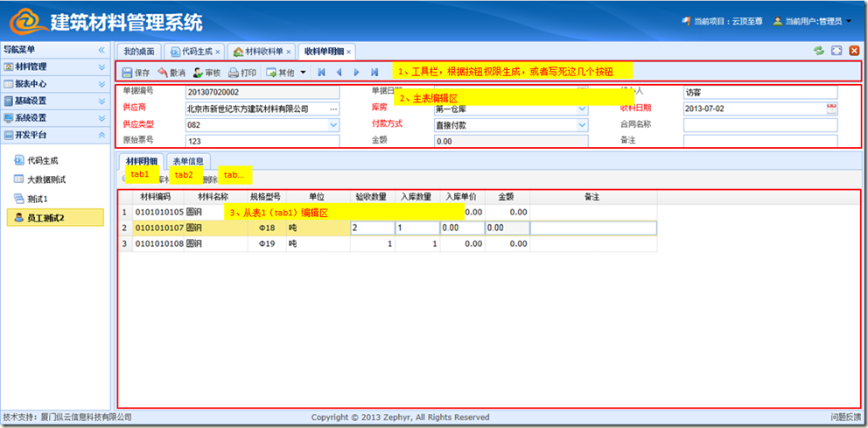
Task: Switch to the 材料收料单 tab
Action: click(x=263, y=52)
